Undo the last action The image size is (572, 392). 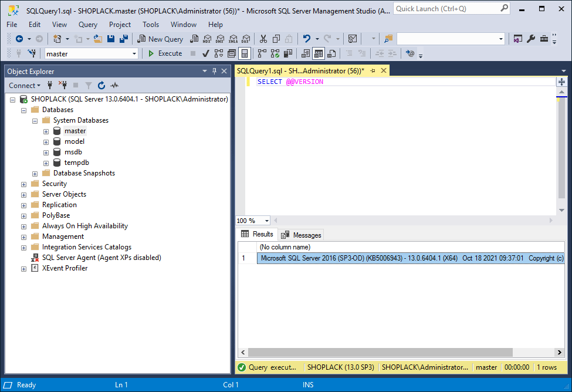coord(306,39)
